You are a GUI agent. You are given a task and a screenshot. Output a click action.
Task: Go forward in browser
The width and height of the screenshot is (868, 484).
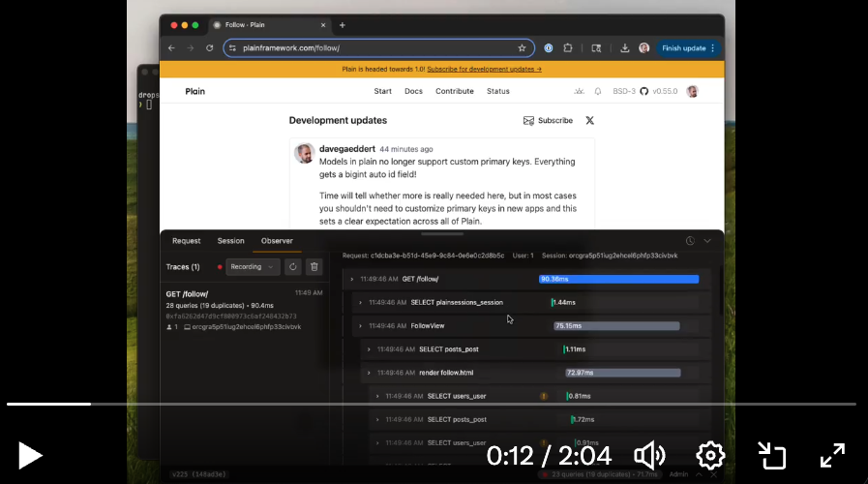coord(191,48)
